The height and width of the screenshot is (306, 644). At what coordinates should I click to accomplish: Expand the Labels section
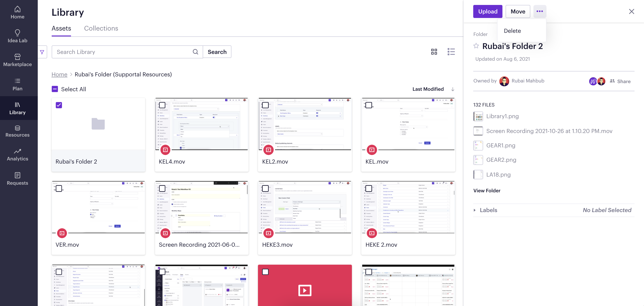475,210
